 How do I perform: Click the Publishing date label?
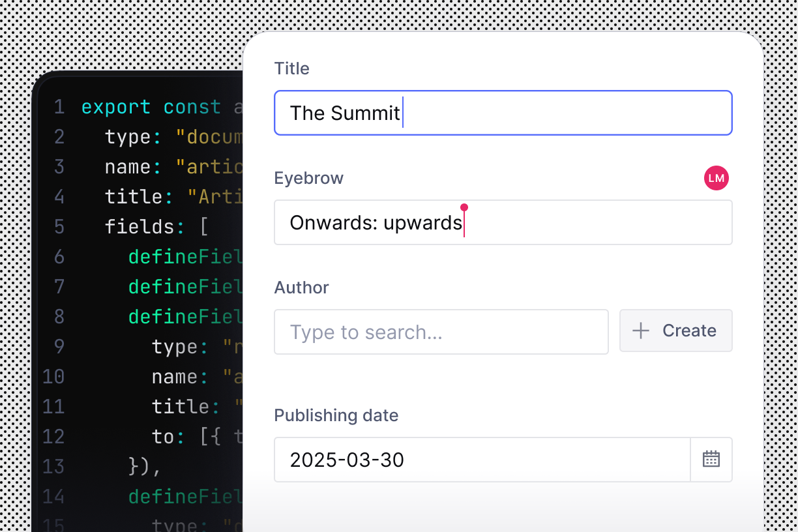[x=336, y=415]
